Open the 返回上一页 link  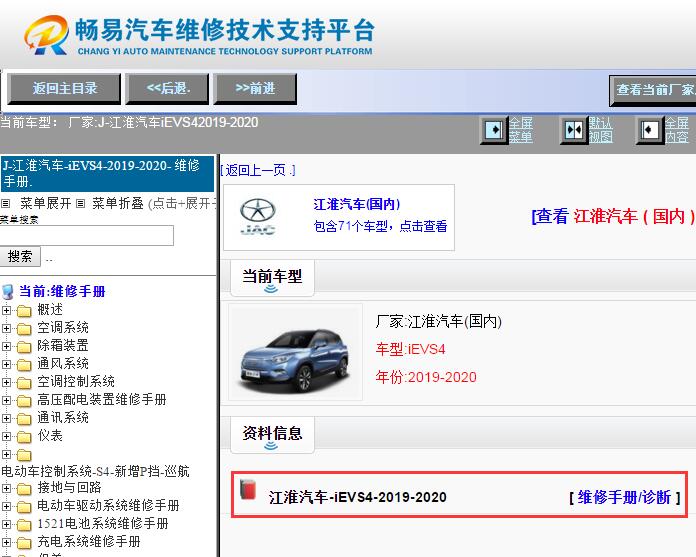258,170
